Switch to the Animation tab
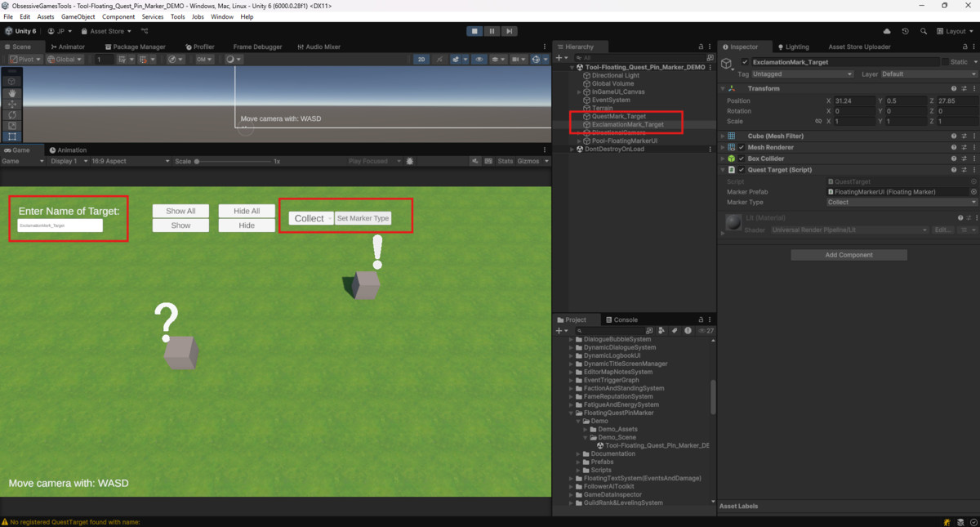The width and height of the screenshot is (980, 527). pos(68,150)
